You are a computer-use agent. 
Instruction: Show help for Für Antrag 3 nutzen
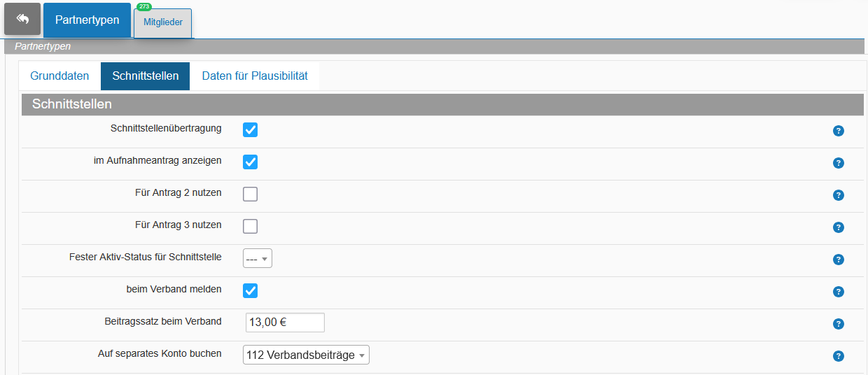pos(839,227)
